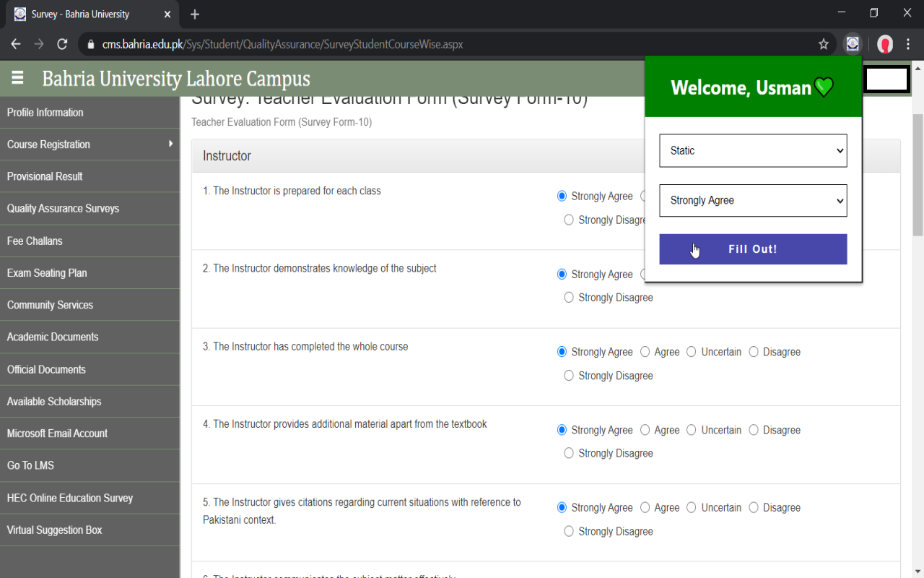Open a new tab with plus icon
The image size is (924, 578).
pyautogui.click(x=195, y=14)
